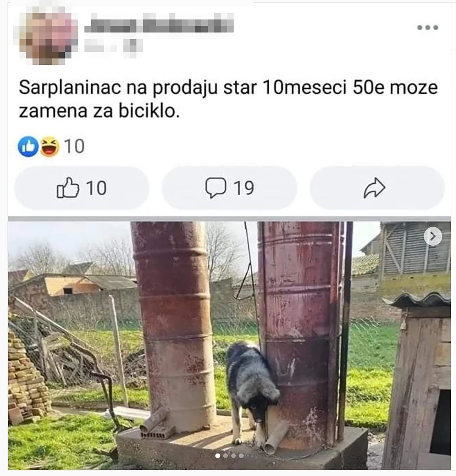Select the first carousel dot indicator

pos(218,456)
